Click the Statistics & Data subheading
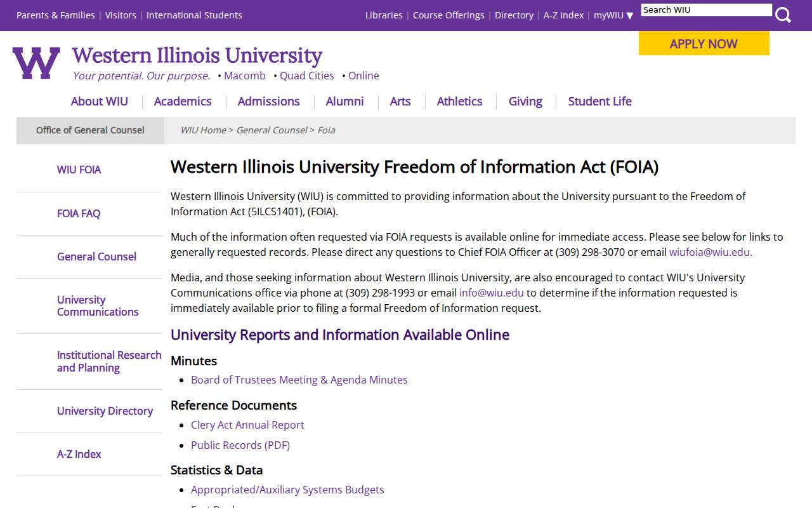 [216, 470]
